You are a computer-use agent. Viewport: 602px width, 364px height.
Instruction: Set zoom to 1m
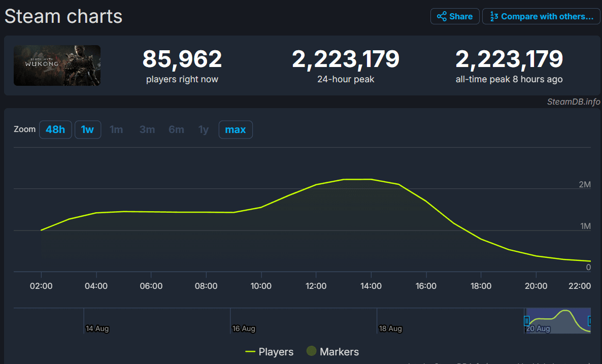coord(116,129)
